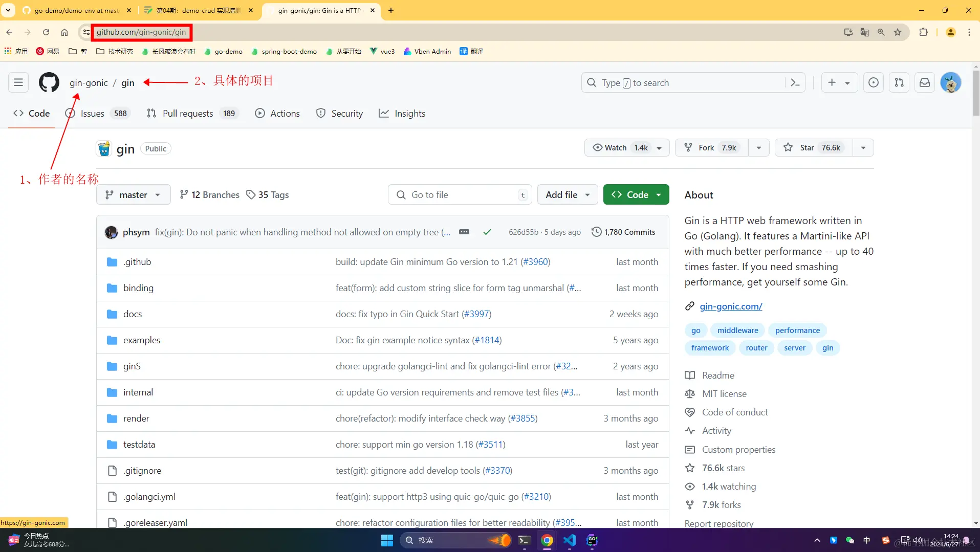This screenshot has width=980, height=552.
Task: Click the green check status icon on latest commit
Action: point(487,232)
